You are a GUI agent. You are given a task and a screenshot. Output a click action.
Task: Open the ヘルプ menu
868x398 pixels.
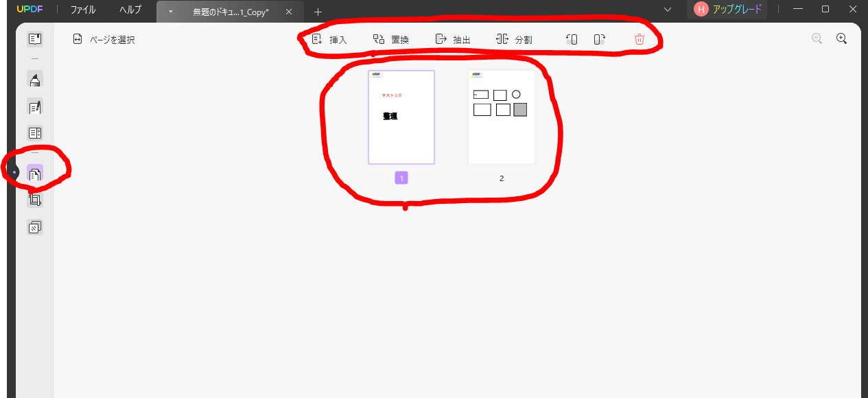(x=130, y=10)
